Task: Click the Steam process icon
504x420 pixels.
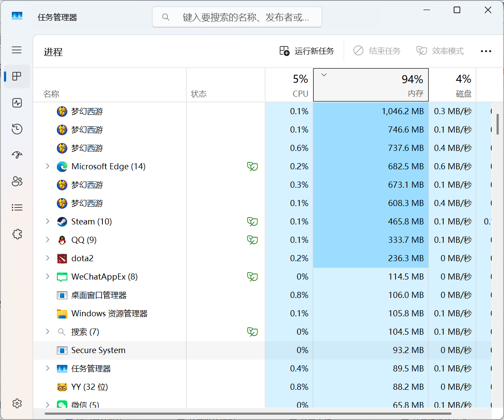Action: pos(62,222)
